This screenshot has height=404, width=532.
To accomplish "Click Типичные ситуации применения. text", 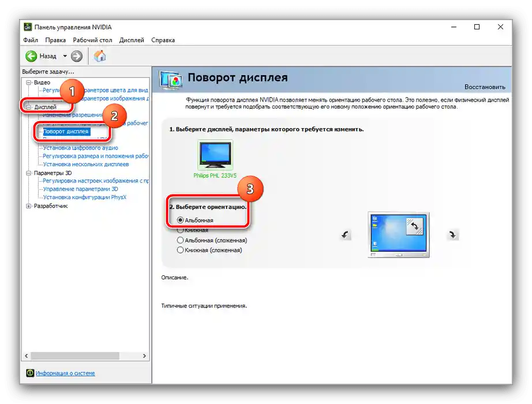I will pos(204,305).
